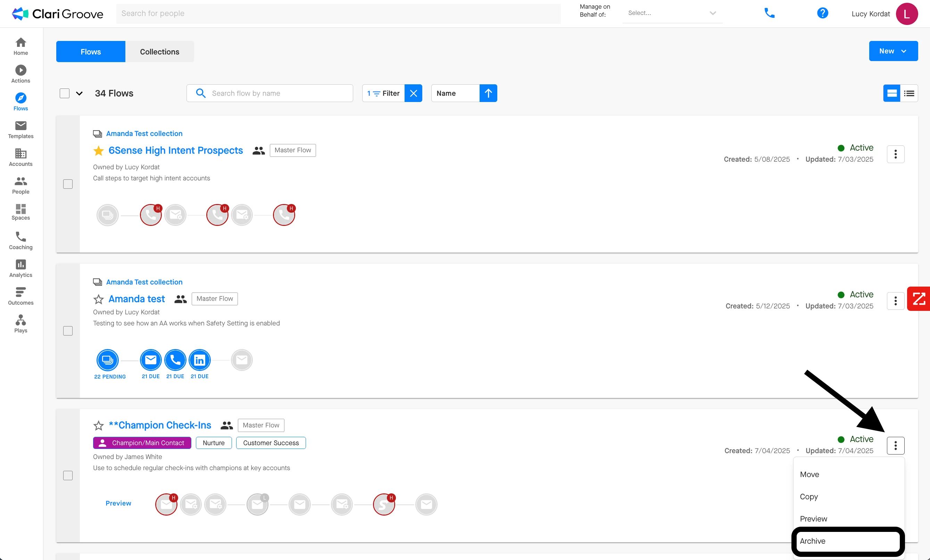Go to the Templates sidebar section
Image resolution: width=930 pixels, height=560 pixels.
(21, 129)
